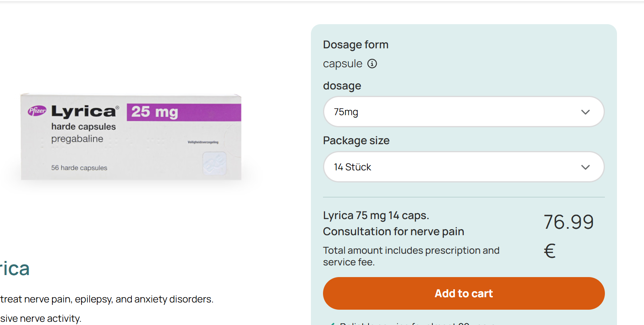Click the purple 25 mg label on box
Image resolution: width=644 pixels, height=325 pixels.
click(184, 112)
